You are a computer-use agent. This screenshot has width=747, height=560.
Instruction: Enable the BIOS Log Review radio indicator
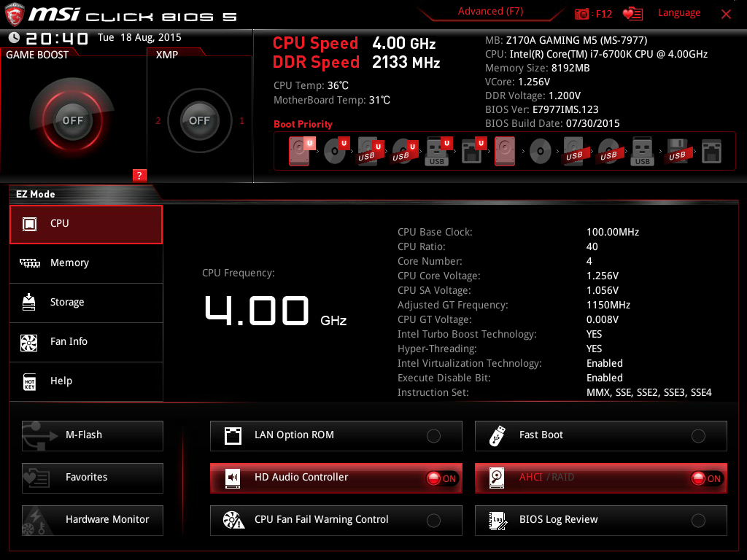click(x=698, y=521)
